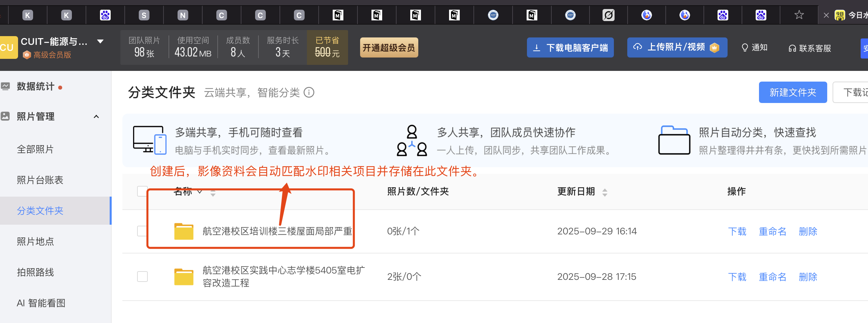The height and width of the screenshot is (323, 868).
Task: Toggle the select-all checkbox in table header
Action: click(x=142, y=191)
